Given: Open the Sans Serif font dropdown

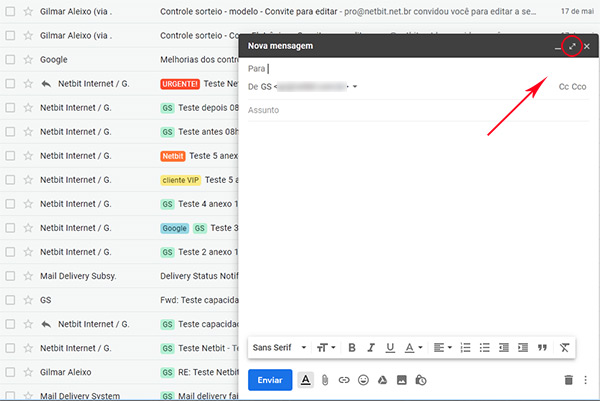Looking at the screenshot, I should [x=279, y=347].
